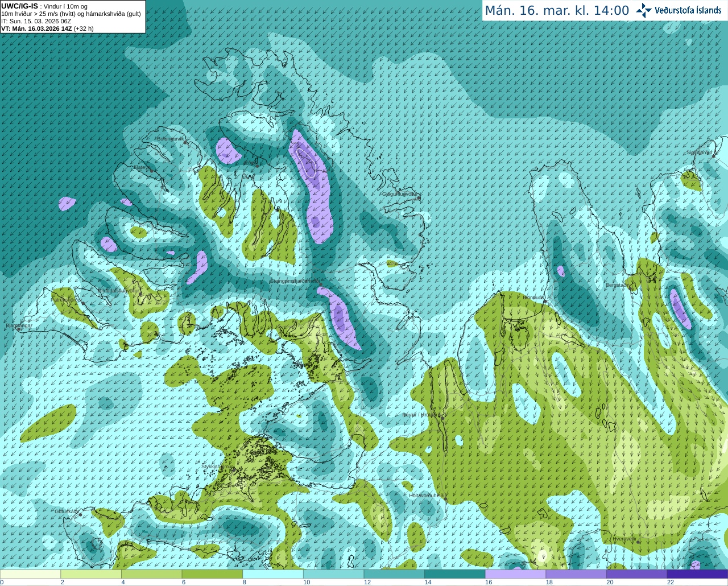
Task: Click the 18–20 m/s purple legend swatch
Action: point(576,574)
